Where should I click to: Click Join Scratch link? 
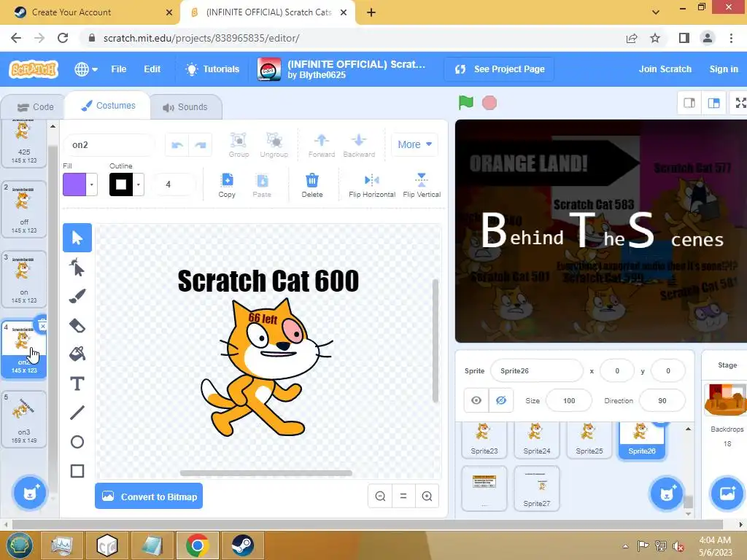coord(665,69)
